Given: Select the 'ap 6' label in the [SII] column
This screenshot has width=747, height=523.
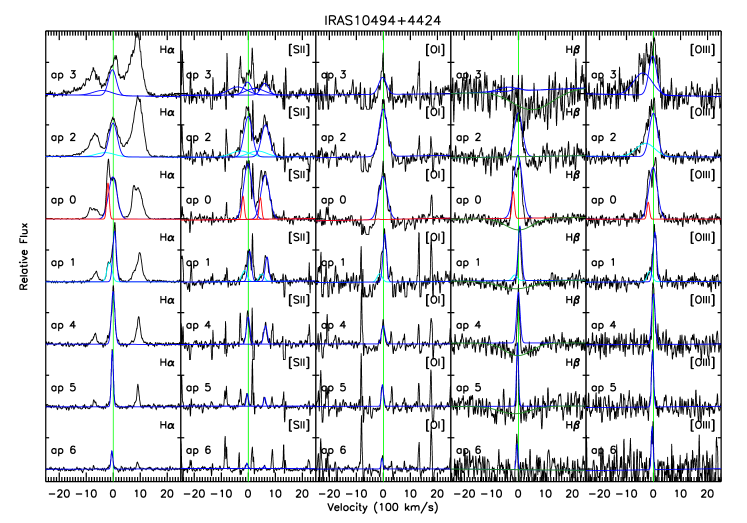Looking at the screenshot, I should [x=198, y=450].
